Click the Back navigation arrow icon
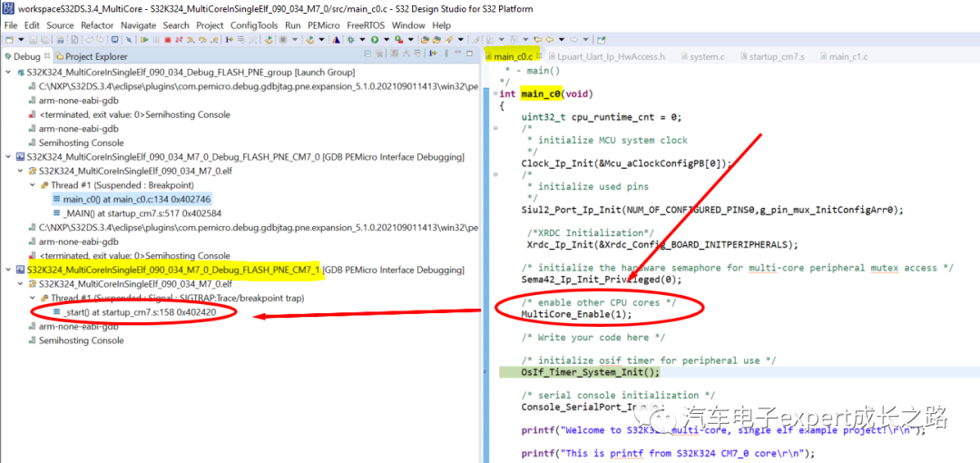Viewport: 980px width, 463px height. click(x=550, y=39)
